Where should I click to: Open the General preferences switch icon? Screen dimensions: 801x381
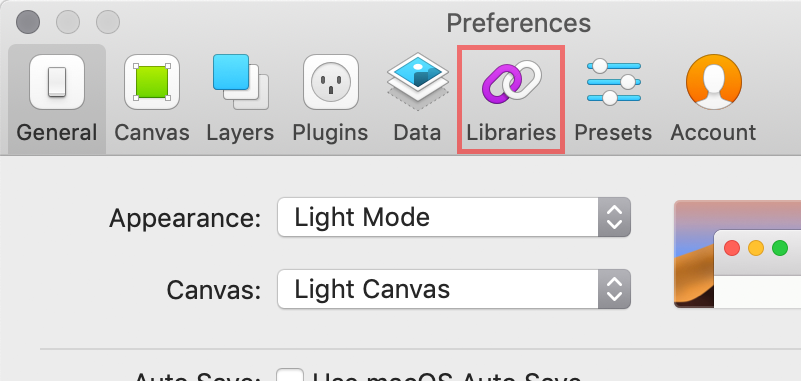57,82
